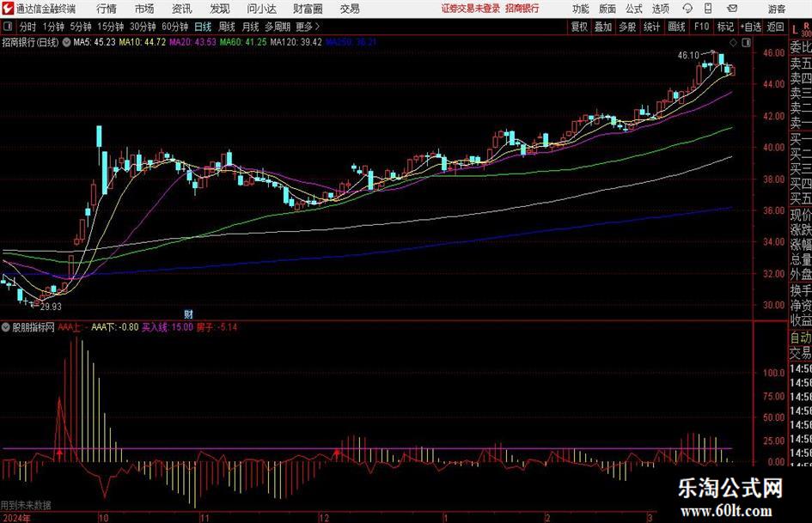The width and height of the screenshot is (812, 523).
Task: Click the MA10: 44.72 value label
Action: click(x=143, y=42)
